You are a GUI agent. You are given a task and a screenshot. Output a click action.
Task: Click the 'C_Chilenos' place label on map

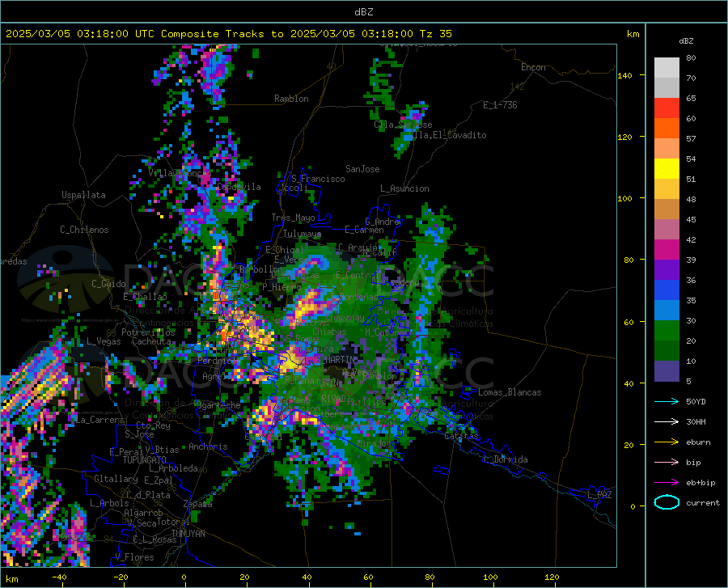pos(84,230)
